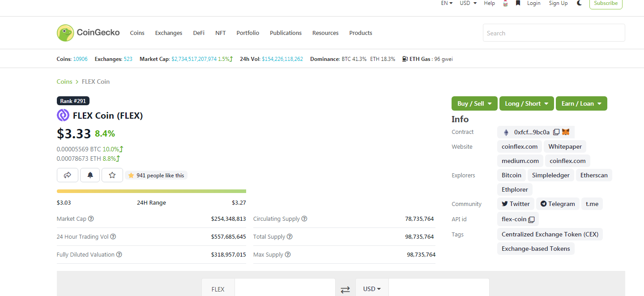Open the DeFi nav menu
This screenshot has height=296, width=644.
tap(199, 33)
